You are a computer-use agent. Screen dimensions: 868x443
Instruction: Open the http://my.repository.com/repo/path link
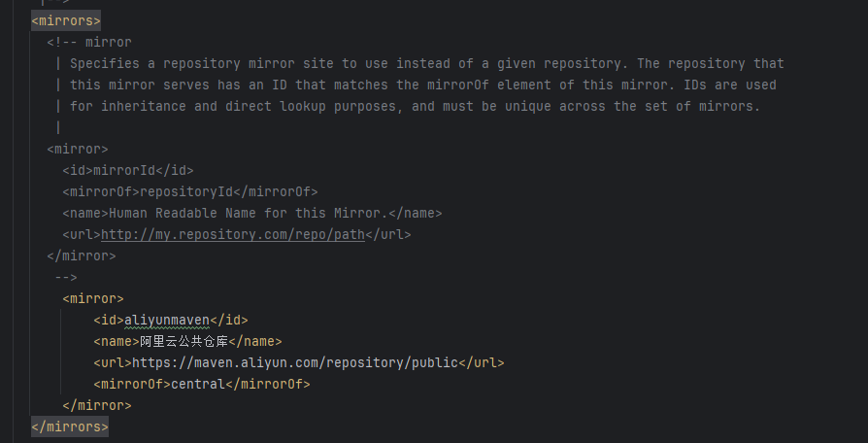[233, 234]
